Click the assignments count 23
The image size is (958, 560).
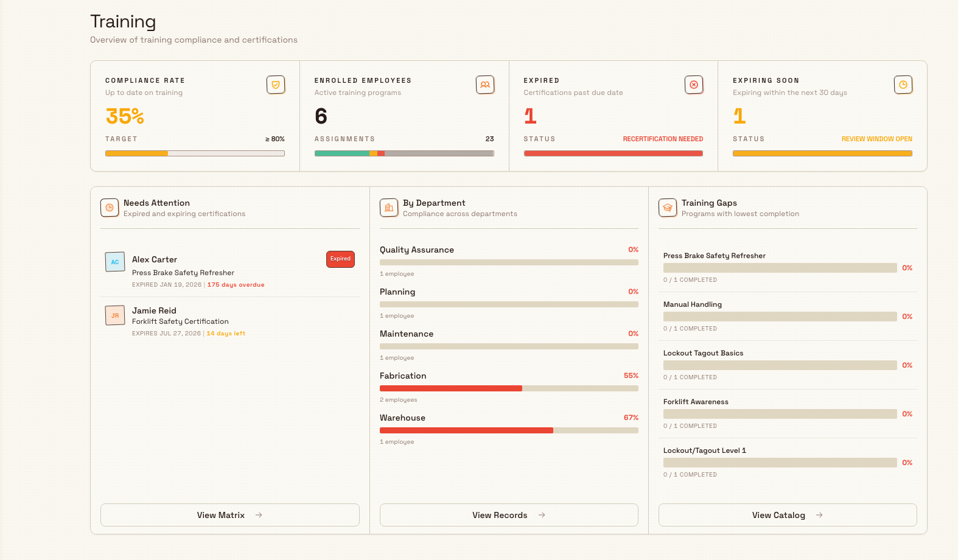[x=489, y=139]
